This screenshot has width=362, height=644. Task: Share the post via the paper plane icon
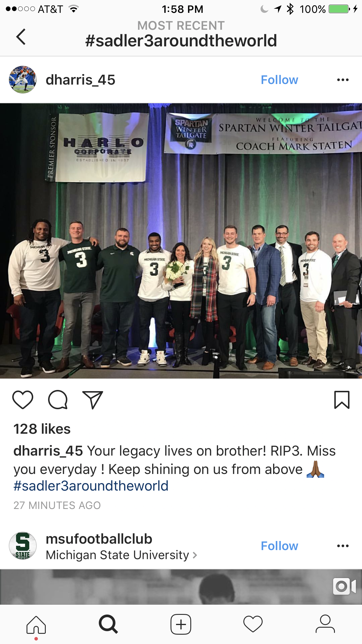pyautogui.click(x=93, y=400)
